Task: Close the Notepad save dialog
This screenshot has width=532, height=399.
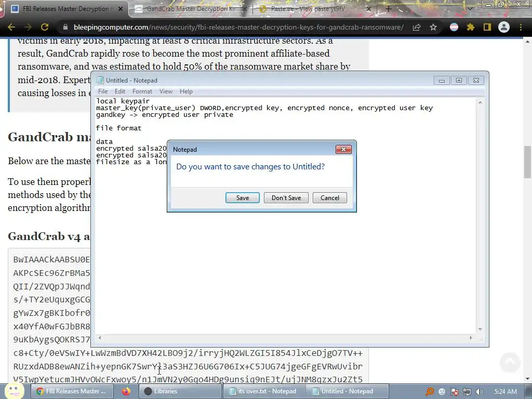Action: click(x=343, y=149)
